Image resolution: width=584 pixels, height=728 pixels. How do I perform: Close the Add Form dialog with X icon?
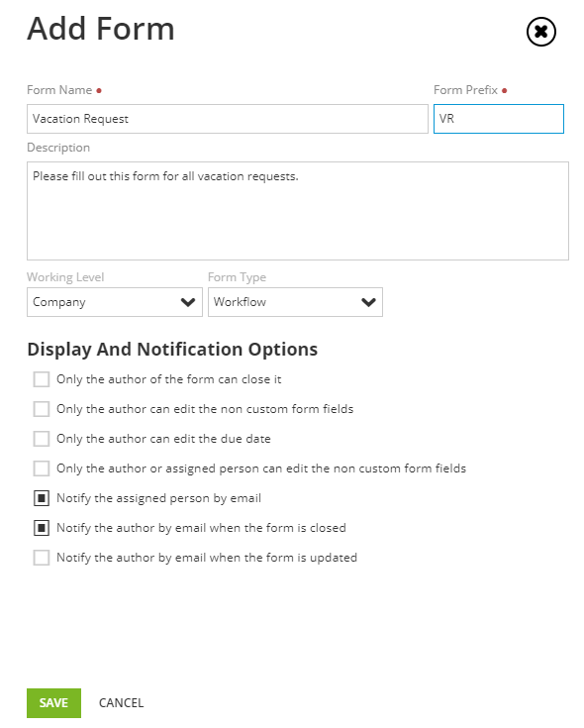[540, 32]
